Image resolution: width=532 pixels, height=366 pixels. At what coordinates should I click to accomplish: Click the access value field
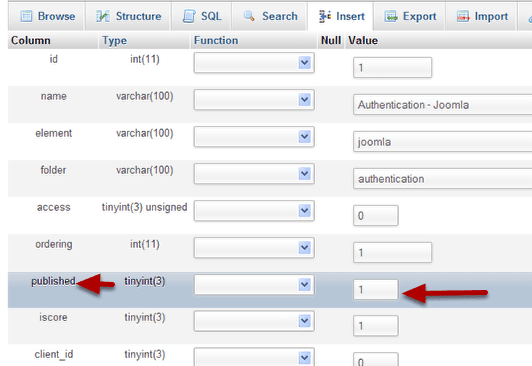coord(376,215)
